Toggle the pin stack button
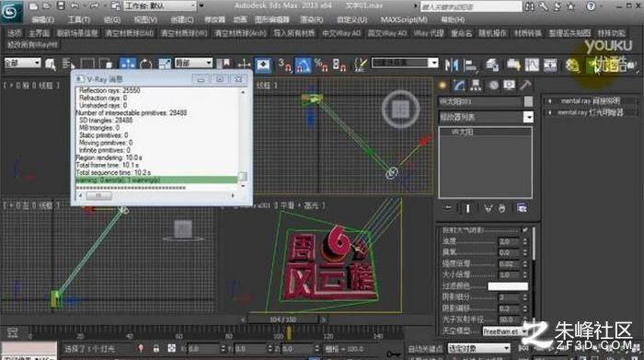Screen dimensions: 644x360 tap(448, 208)
